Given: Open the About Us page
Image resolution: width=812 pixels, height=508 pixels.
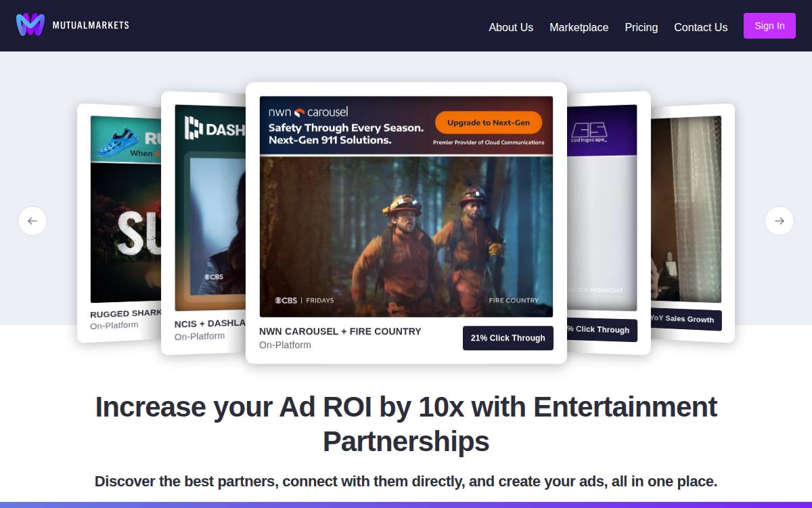Looking at the screenshot, I should [x=511, y=27].
